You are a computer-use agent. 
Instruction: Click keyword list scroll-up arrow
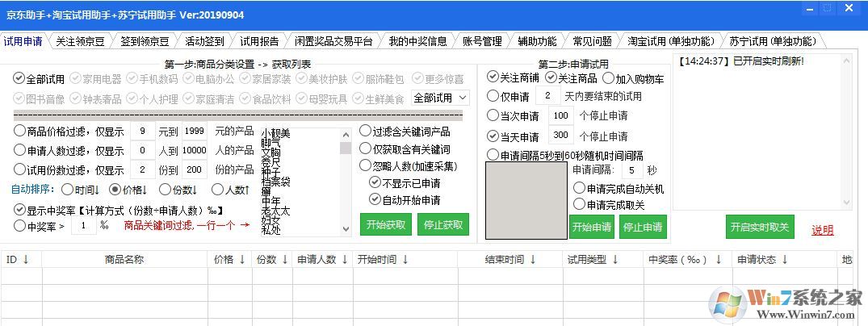(x=346, y=135)
